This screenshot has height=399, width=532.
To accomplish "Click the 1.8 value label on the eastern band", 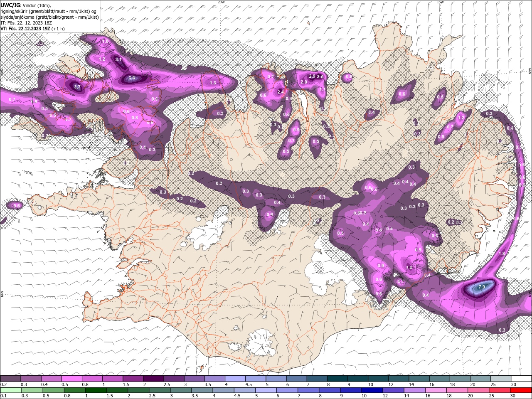I will [502, 254].
